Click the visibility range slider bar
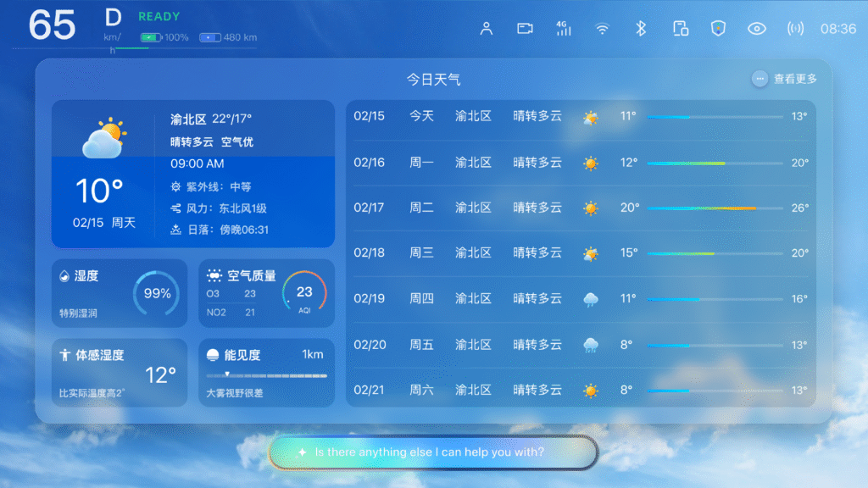Viewport: 868px width, 488px height. 266,375
